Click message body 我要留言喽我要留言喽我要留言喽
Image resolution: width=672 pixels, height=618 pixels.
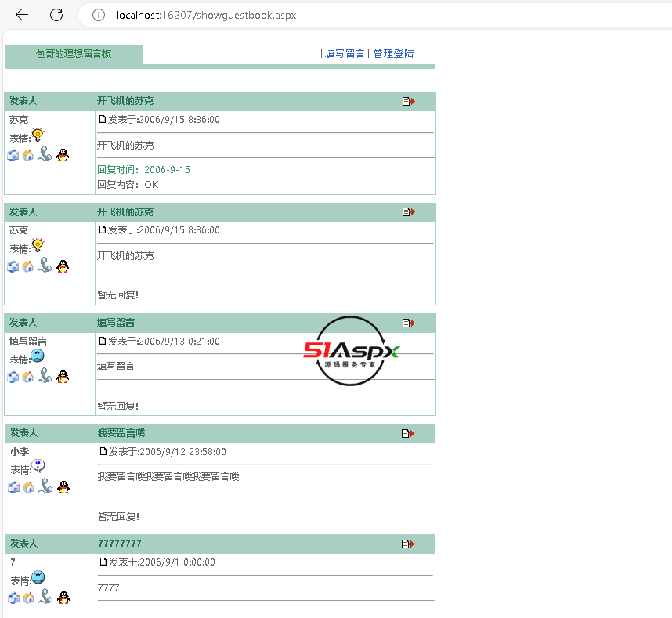pos(168,477)
